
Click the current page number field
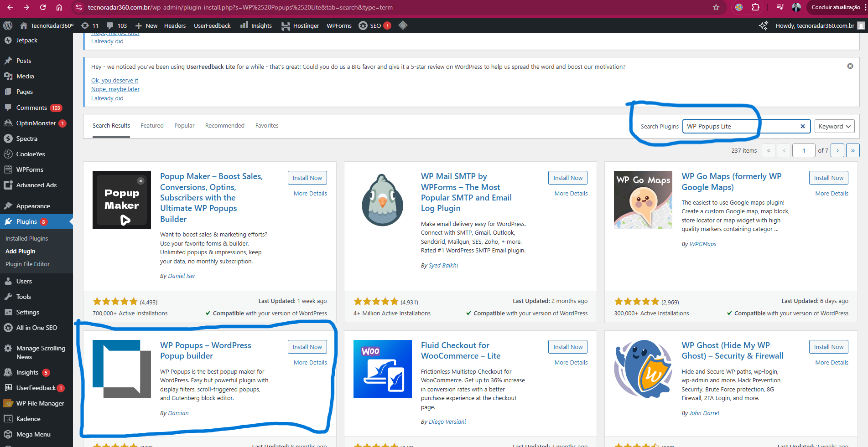tap(803, 150)
